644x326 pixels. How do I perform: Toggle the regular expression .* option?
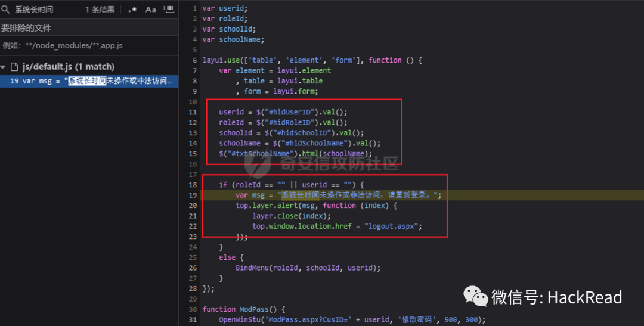pyautogui.click(x=132, y=9)
